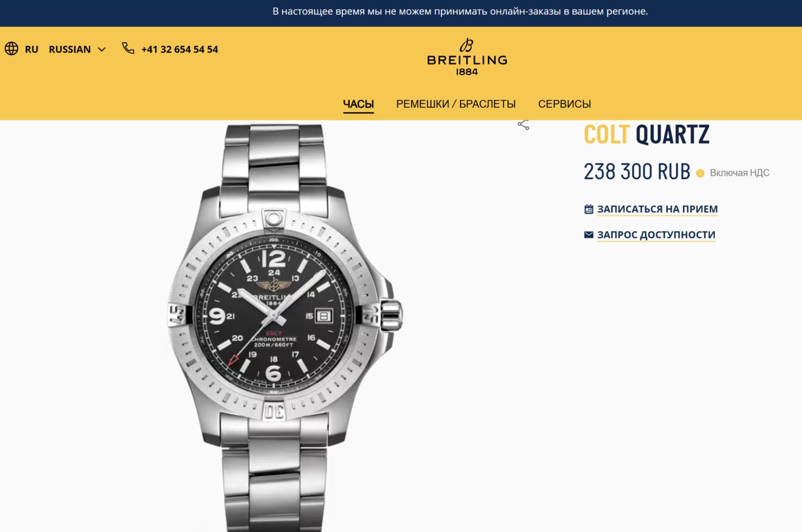Click the Colt Quartz watch image
This screenshot has width=802, height=532.
[x=285, y=326]
